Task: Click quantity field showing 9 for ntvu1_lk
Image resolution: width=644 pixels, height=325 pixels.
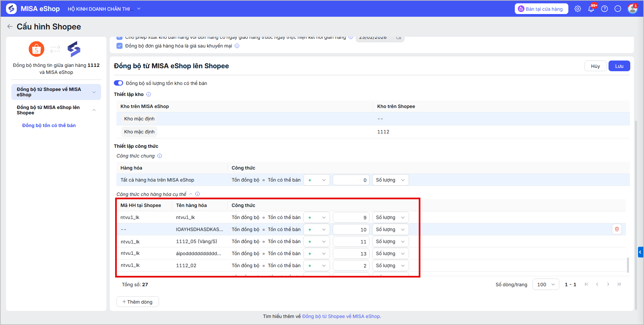Action: [351, 217]
